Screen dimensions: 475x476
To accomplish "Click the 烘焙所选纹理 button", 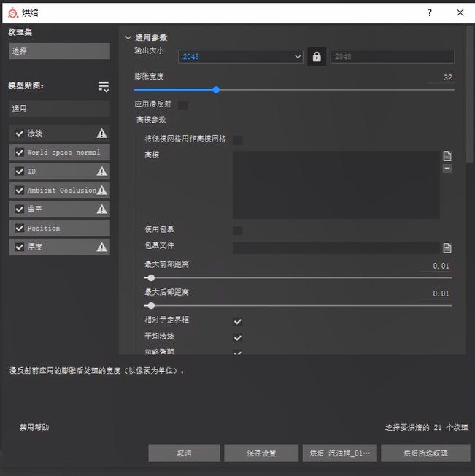I will pos(425,453).
